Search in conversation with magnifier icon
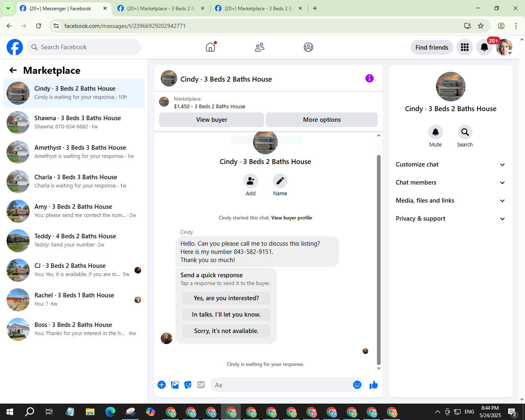Viewport: 525px width, 420px height. pyautogui.click(x=465, y=132)
